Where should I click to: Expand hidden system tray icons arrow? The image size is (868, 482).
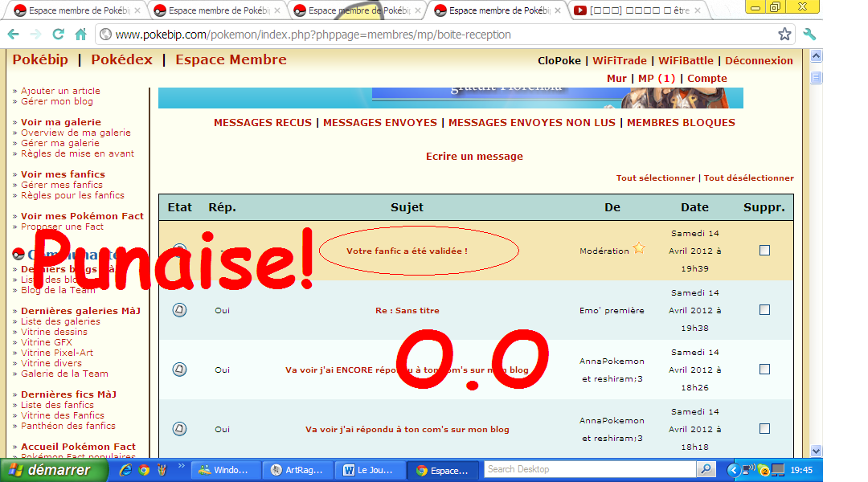[732, 470]
